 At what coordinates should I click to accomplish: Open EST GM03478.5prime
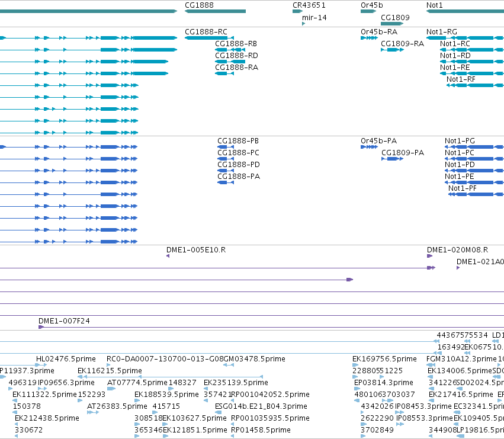pos(229,365)
